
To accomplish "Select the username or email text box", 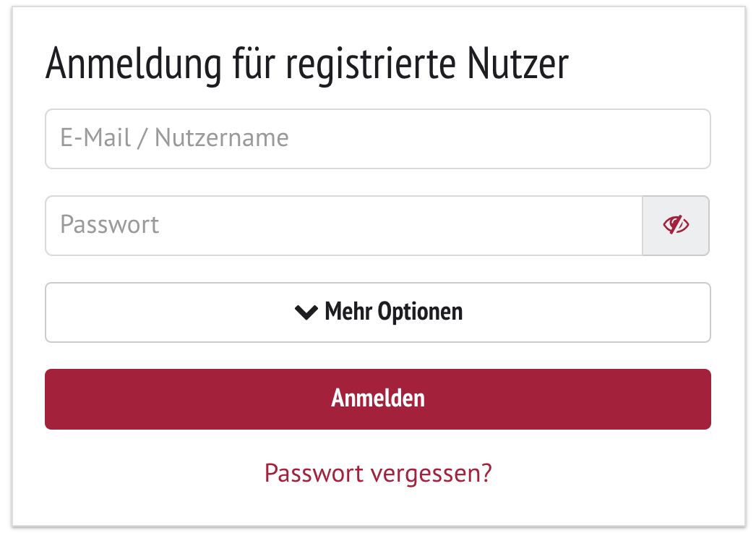I will (378, 139).
